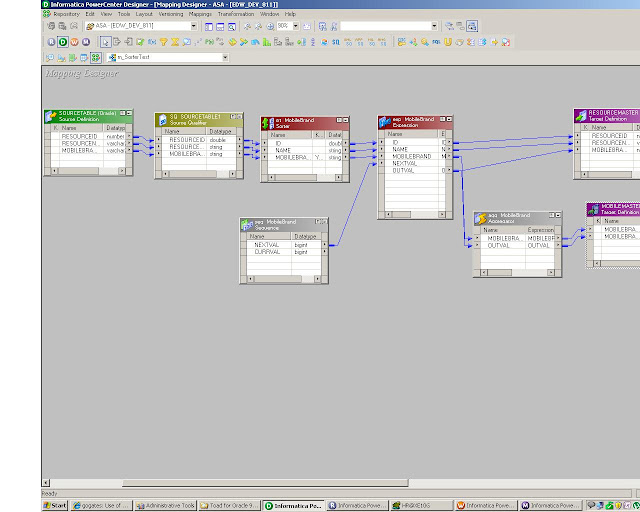640x512 pixels.
Task: Open Repository Manager via the R icon
Action: [51, 42]
